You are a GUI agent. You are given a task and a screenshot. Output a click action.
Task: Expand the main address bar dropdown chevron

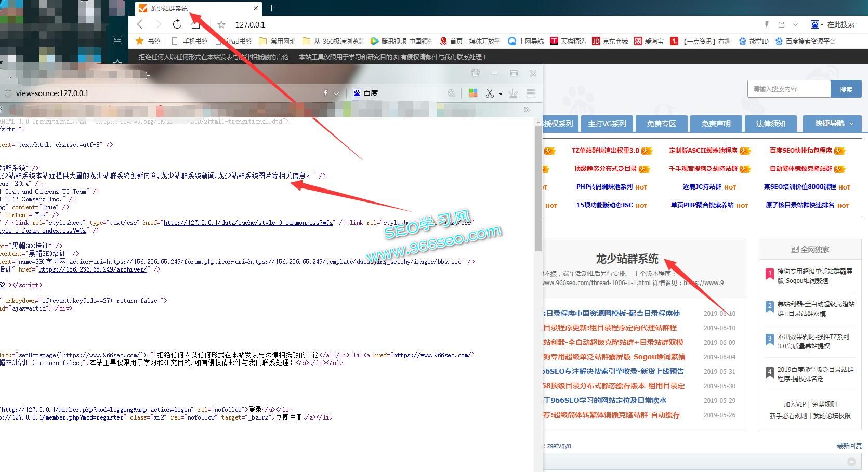[795, 24]
